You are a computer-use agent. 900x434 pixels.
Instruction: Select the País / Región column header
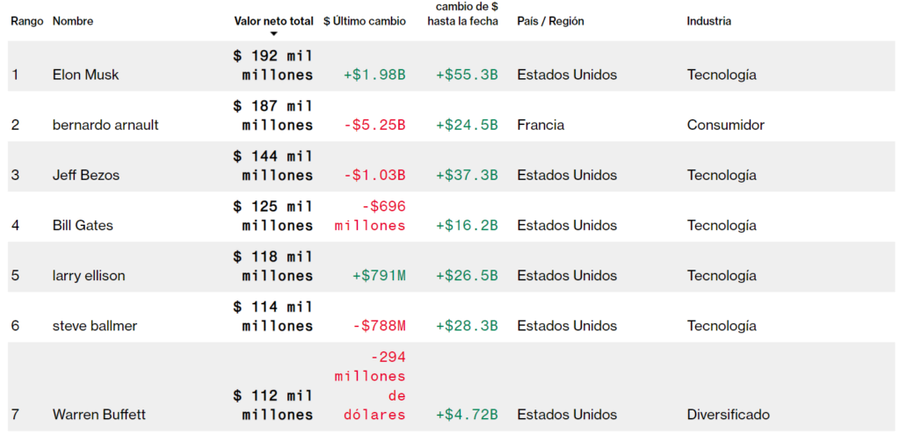pyautogui.click(x=550, y=21)
